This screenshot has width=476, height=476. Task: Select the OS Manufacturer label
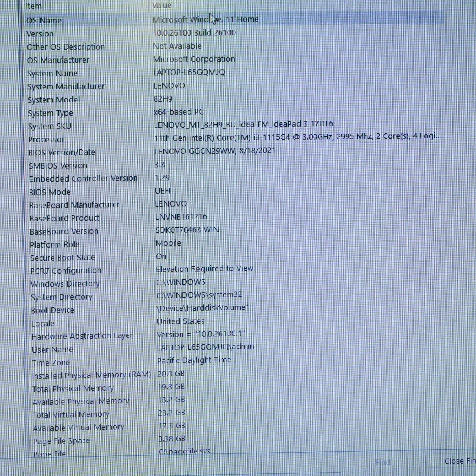point(58,60)
